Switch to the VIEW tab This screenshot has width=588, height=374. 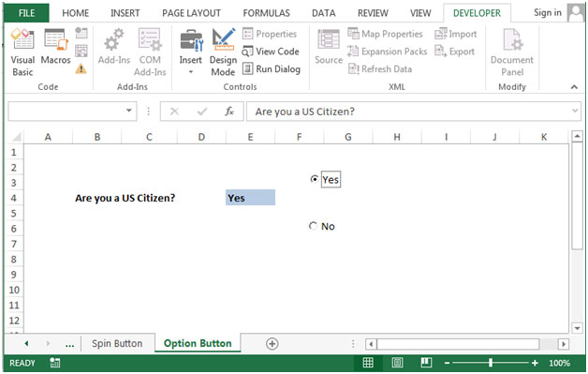[x=420, y=13]
